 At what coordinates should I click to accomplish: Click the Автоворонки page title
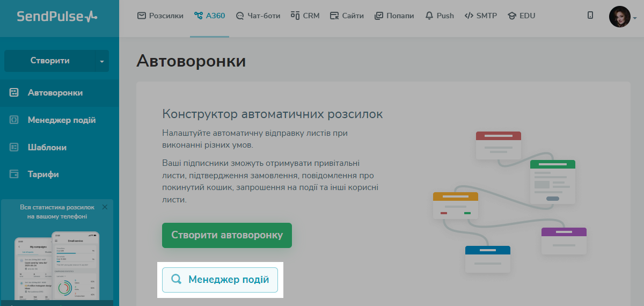tap(191, 61)
